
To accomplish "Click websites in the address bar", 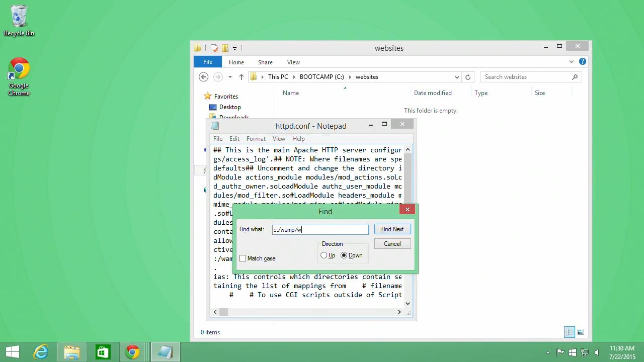I will [x=367, y=77].
